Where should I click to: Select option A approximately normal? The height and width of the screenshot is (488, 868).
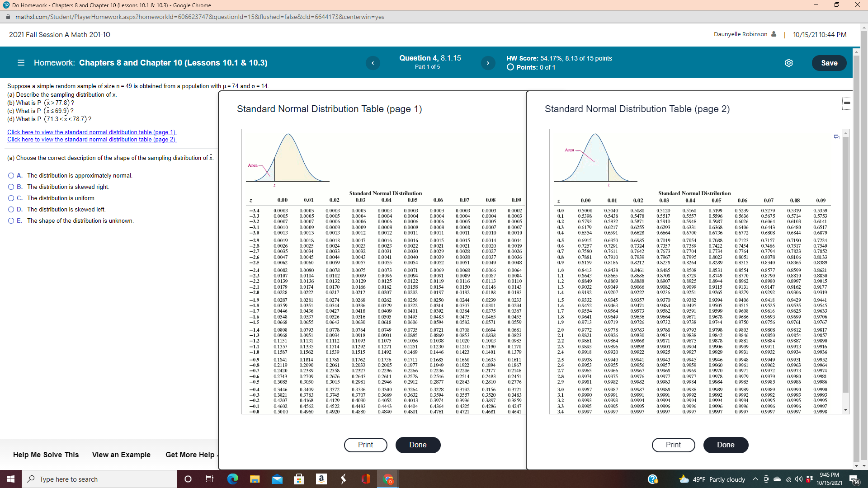click(x=11, y=175)
